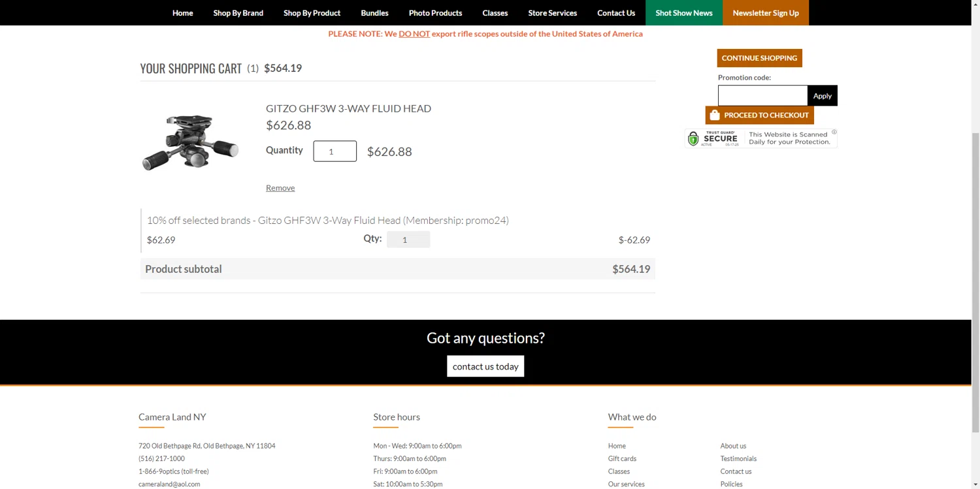980x489 pixels.
Task: Click the (516) 217-1000 phone number
Action: point(161,458)
